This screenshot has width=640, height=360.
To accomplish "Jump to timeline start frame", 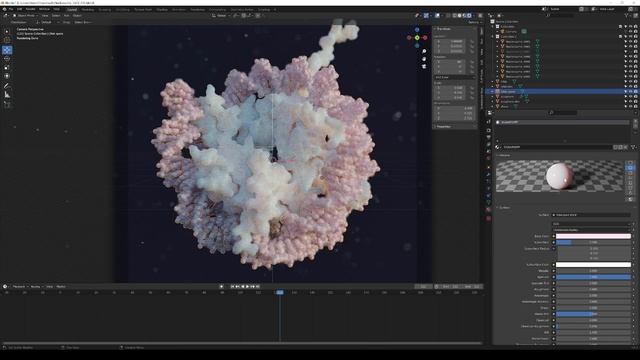I will coord(233,287).
